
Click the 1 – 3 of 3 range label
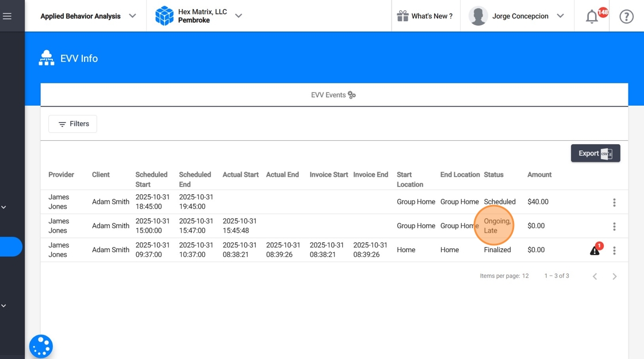point(557,276)
